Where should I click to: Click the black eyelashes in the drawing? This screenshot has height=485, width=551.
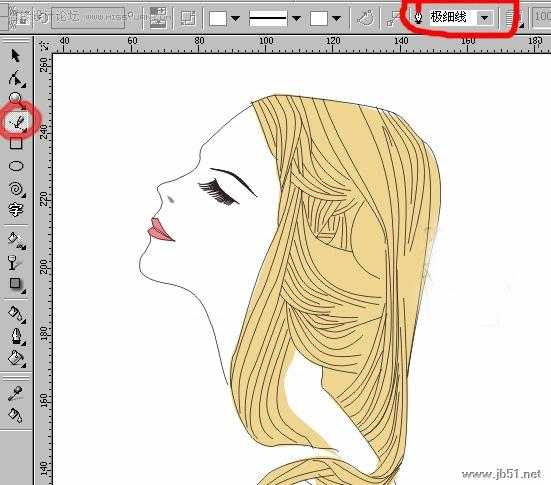(x=219, y=192)
